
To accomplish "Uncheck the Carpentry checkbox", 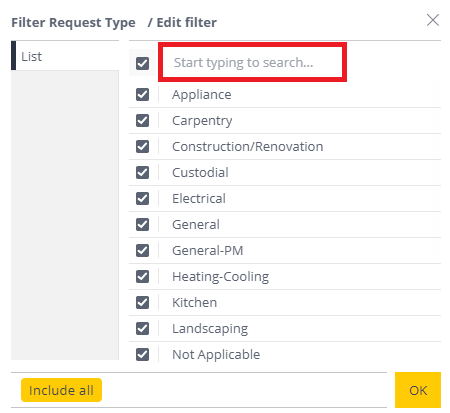I will (x=142, y=120).
